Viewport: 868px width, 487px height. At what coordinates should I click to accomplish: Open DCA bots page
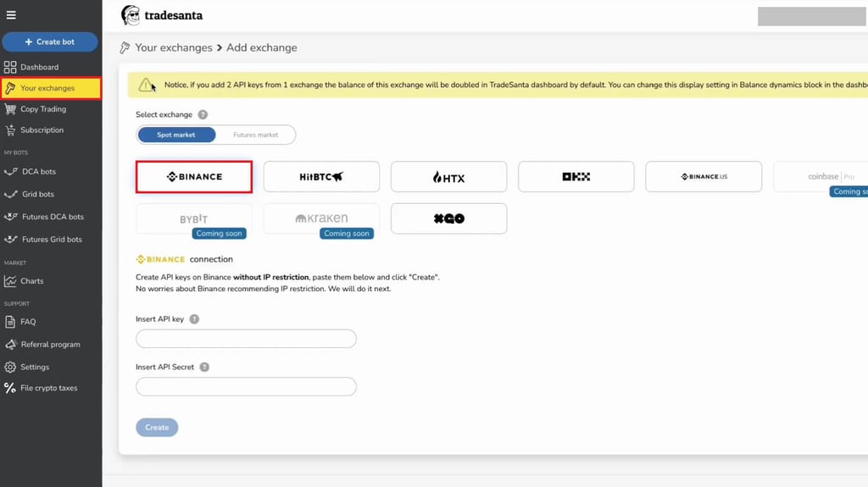click(x=39, y=172)
